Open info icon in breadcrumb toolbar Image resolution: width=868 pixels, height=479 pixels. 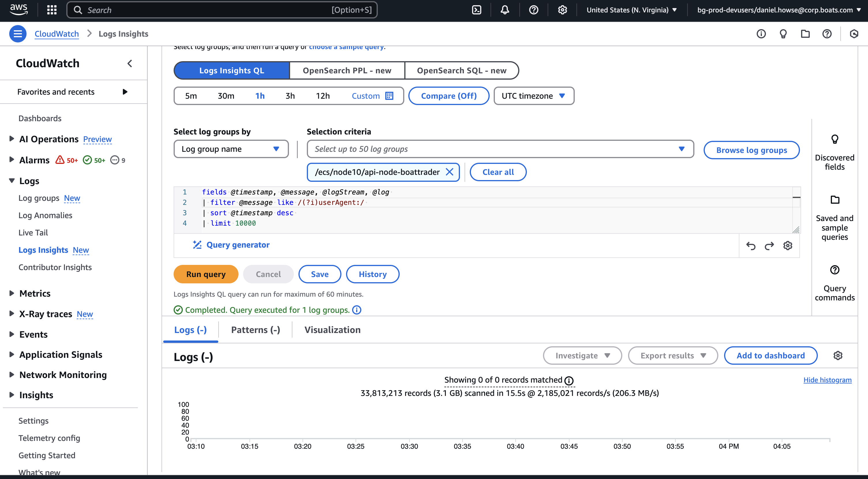(761, 34)
